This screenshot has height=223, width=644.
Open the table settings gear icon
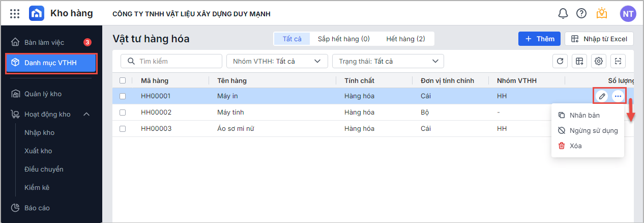(x=599, y=62)
